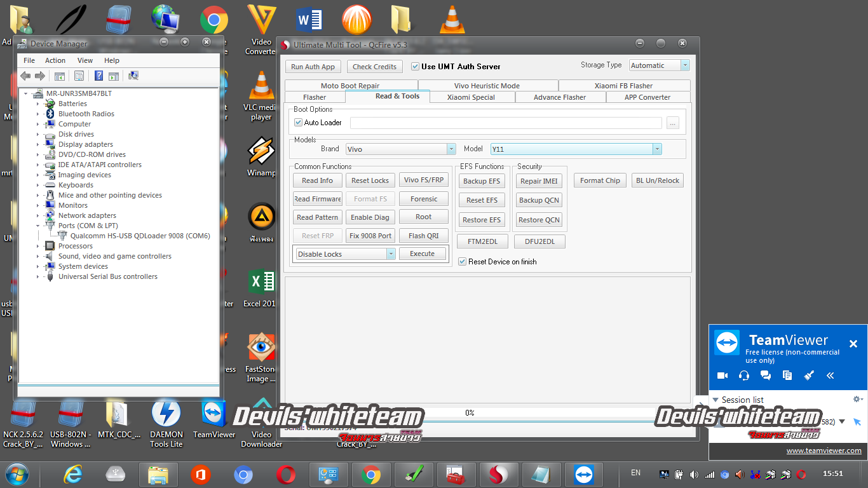Click the Backup EFS button
The image size is (868, 488).
[x=482, y=181]
